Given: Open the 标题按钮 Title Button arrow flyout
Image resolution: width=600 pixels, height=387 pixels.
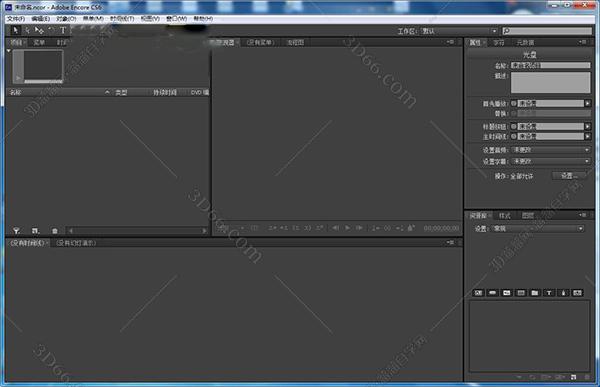Looking at the screenshot, I should tap(587, 126).
